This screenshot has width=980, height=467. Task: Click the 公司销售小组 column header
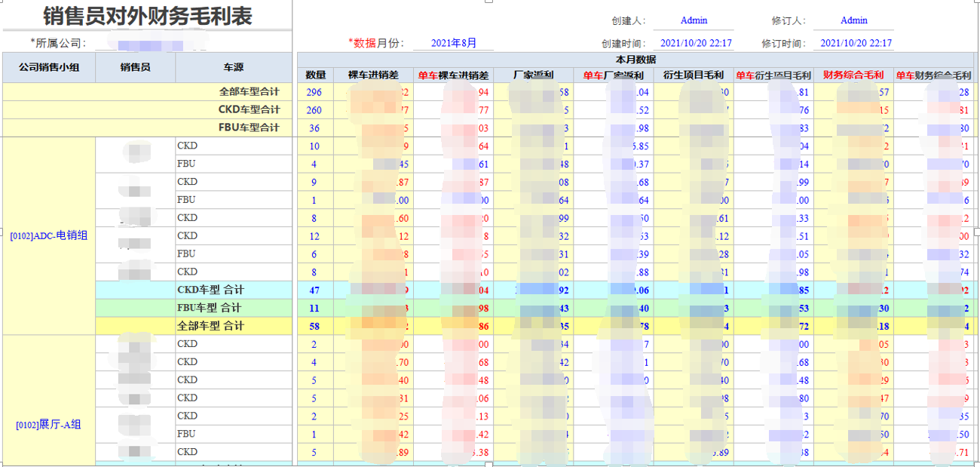click(49, 67)
